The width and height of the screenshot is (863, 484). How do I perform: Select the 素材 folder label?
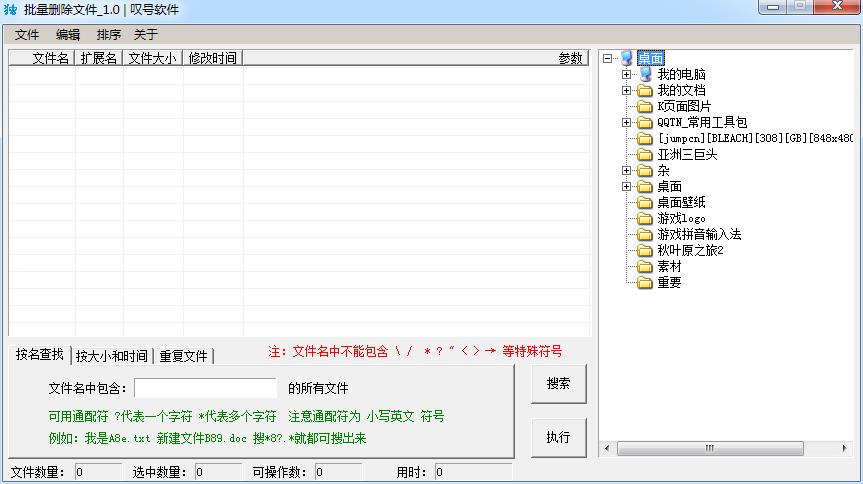coord(669,267)
